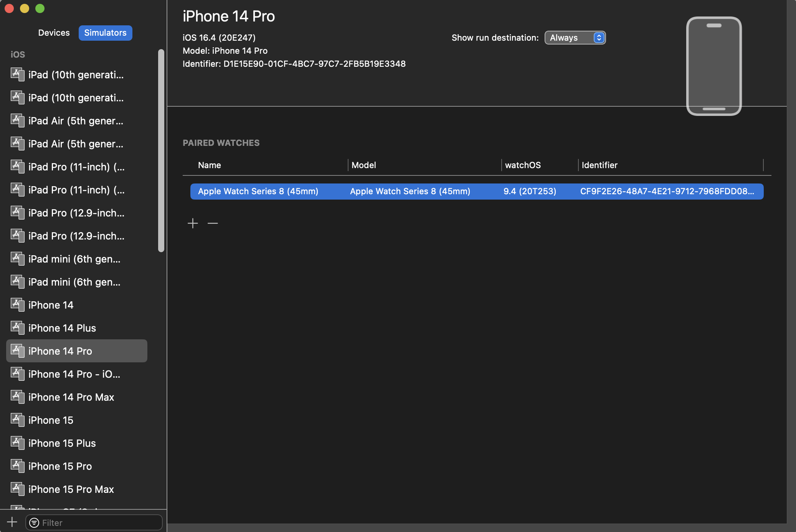
Task: Click the Name column header
Action: point(210,165)
